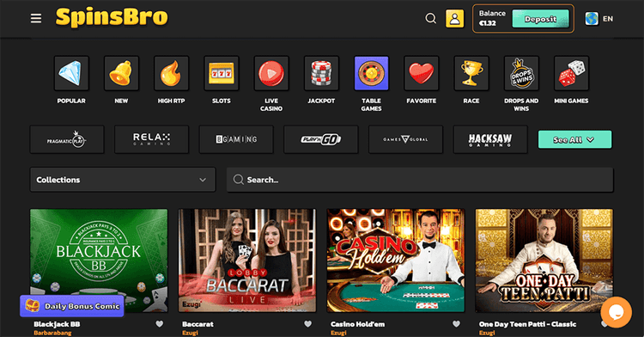Open the EN language selector
Screen dimensions: 644x337
click(599, 19)
